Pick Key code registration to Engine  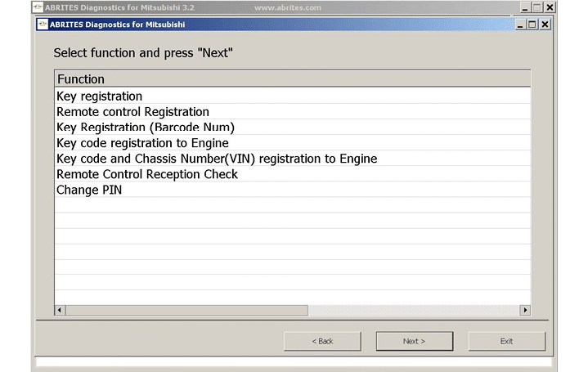pos(142,143)
